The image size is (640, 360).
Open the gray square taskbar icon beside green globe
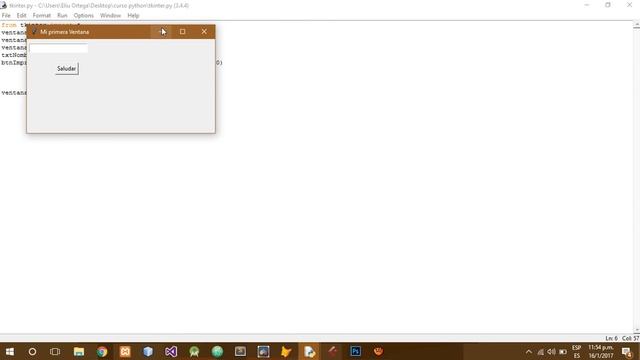click(240, 351)
